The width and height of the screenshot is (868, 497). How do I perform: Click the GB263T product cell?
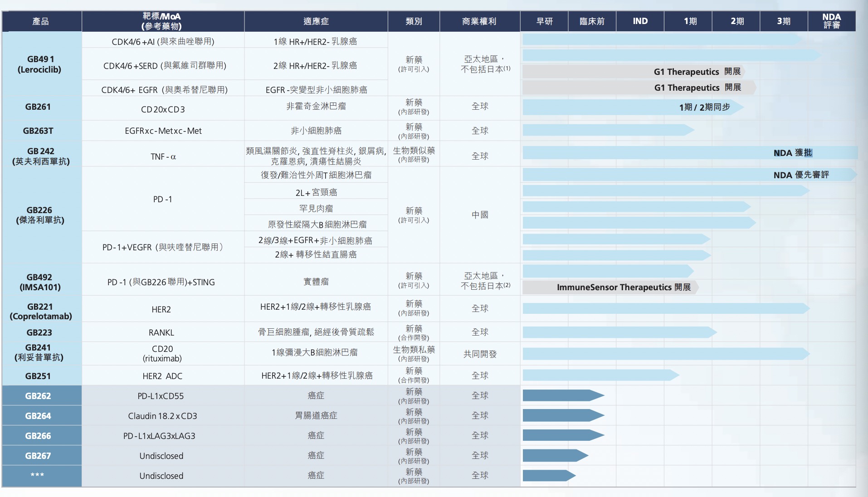point(42,131)
